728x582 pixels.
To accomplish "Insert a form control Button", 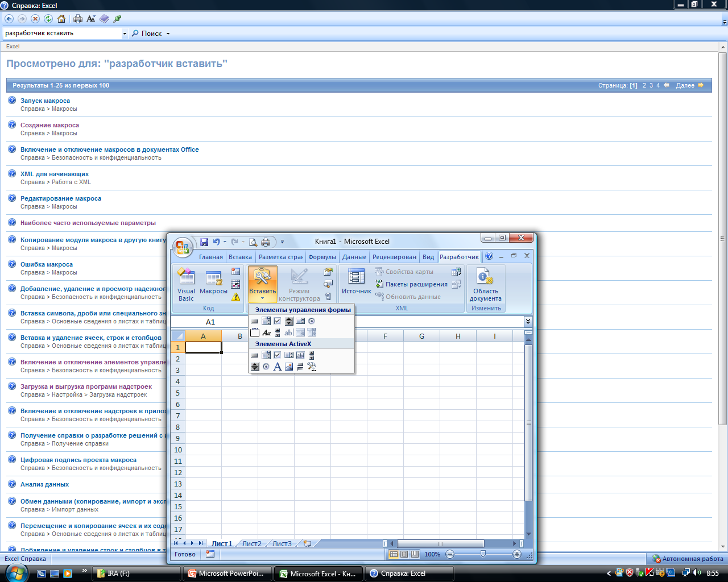I will (255, 321).
